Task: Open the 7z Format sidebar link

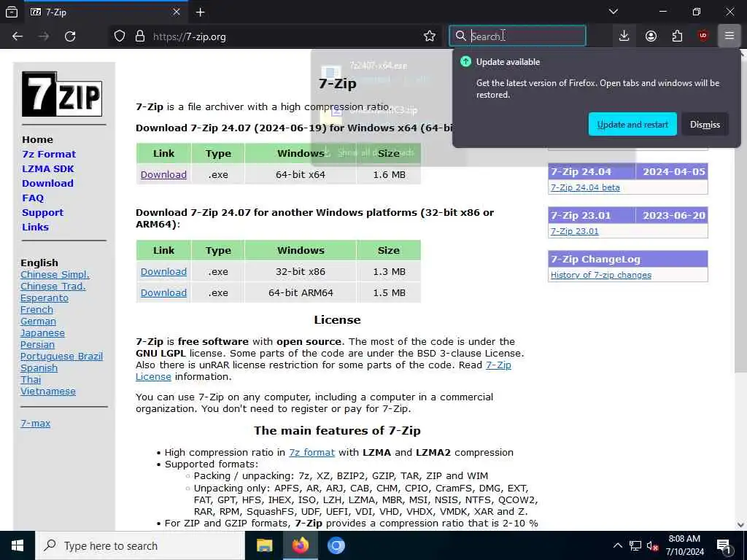Action: [x=49, y=154]
